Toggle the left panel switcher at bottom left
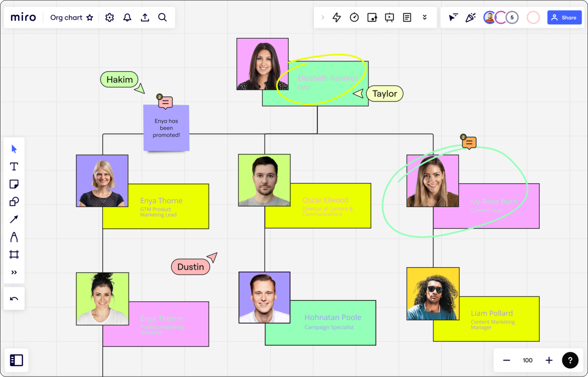 tap(16, 360)
